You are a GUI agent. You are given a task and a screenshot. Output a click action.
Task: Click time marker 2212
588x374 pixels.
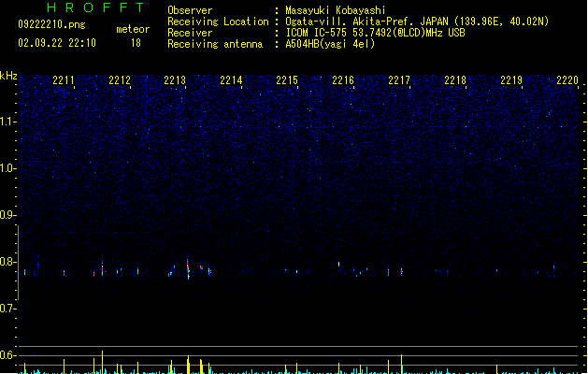tap(120, 80)
